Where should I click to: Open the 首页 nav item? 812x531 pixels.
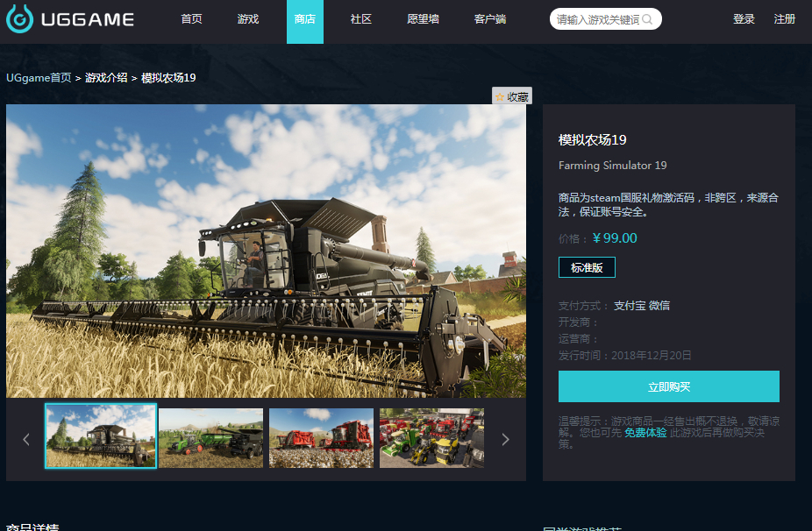click(192, 19)
